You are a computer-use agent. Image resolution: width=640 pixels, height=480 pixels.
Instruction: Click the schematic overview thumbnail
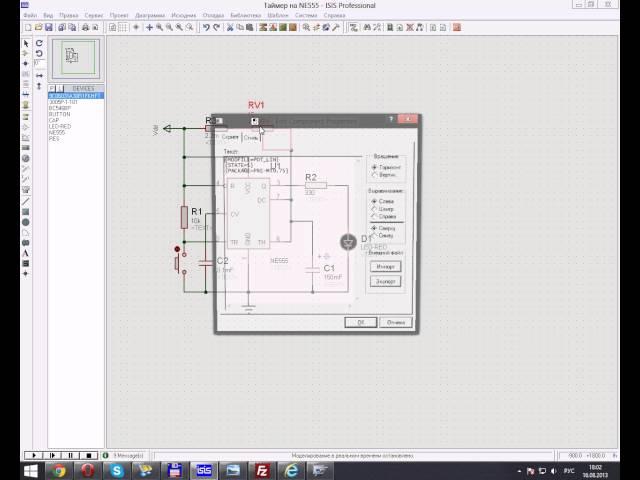[76, 57]
